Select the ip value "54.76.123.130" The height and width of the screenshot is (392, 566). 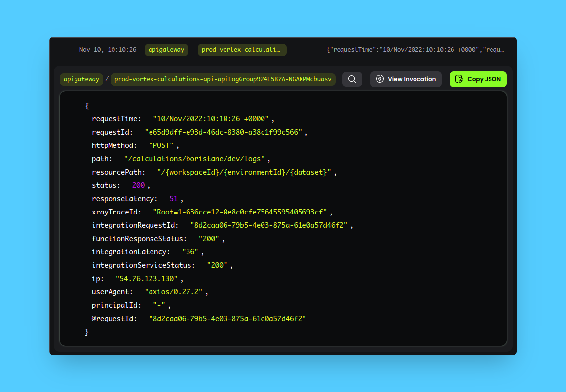click(147, 279)
